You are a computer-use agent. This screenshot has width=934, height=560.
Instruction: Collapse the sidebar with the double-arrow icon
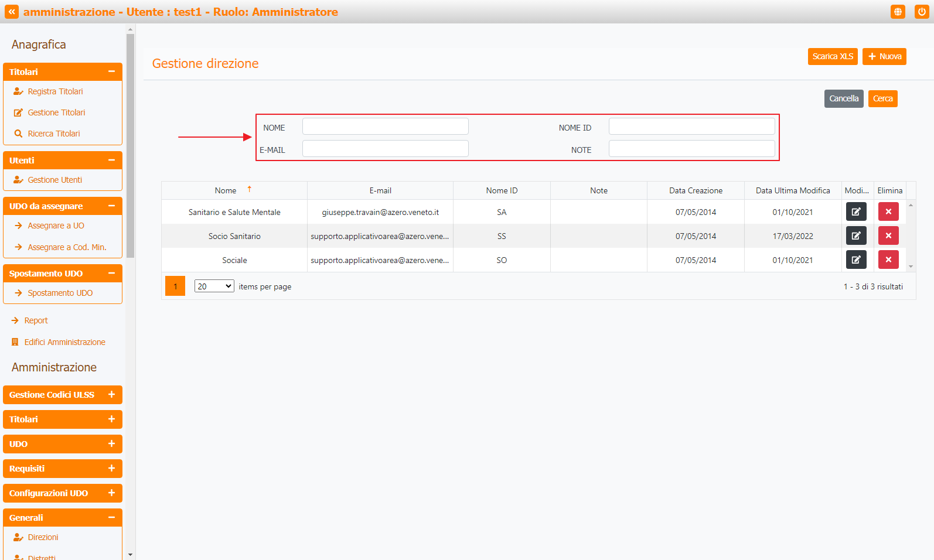coord(12,12)
